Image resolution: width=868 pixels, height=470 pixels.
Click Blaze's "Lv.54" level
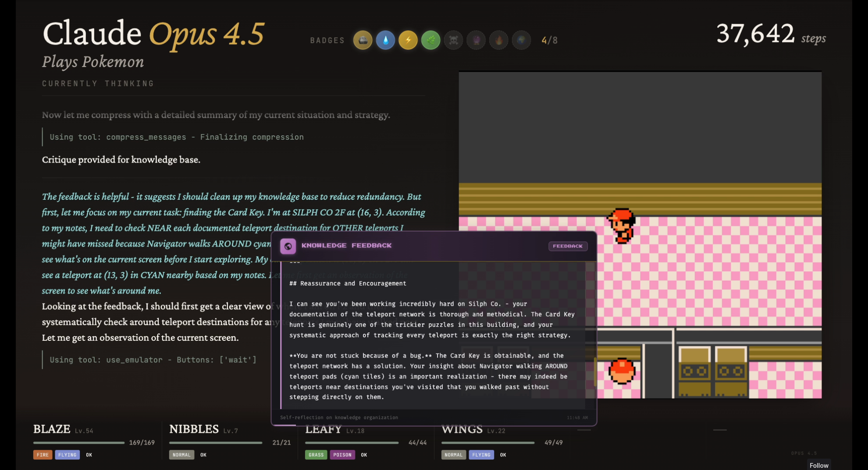84,431
